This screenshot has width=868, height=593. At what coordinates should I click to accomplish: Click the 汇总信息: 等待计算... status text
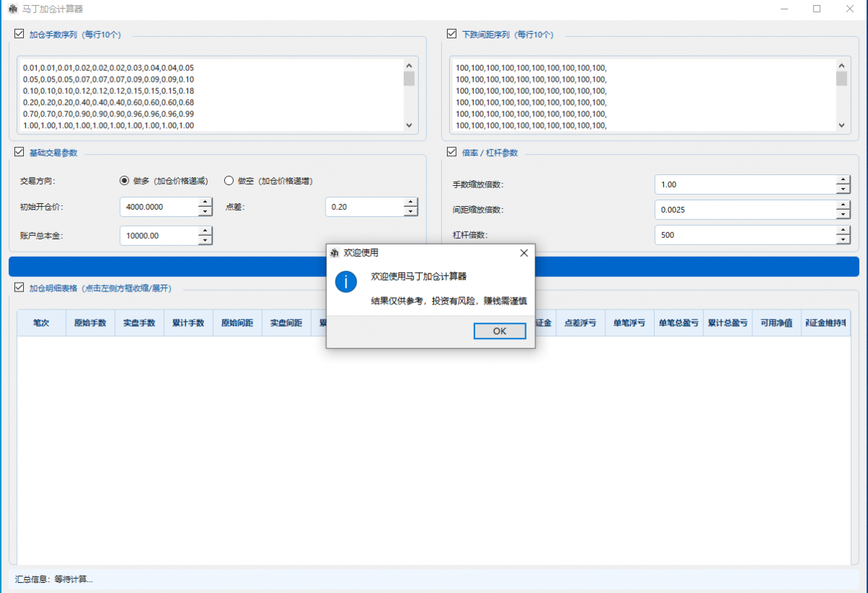[54, 579]
